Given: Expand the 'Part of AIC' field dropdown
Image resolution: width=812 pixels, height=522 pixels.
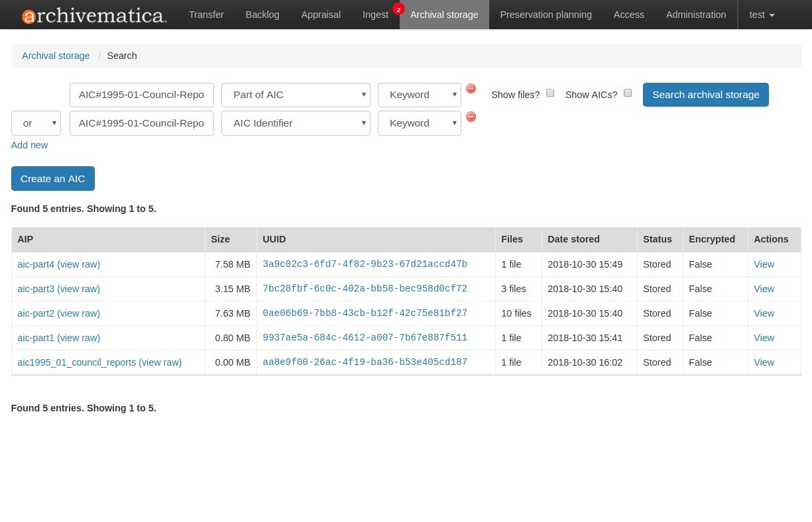Looking at the screenshot, I should 296,95.
